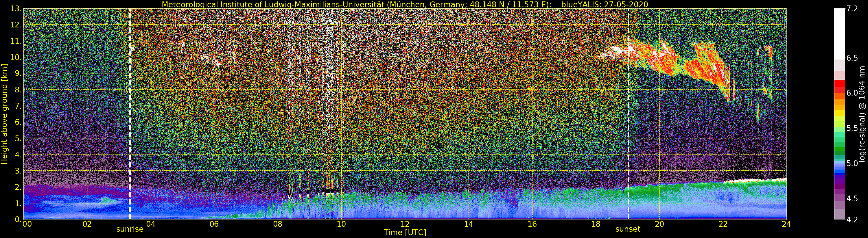Click the white dashed sunrise marker line
Viewport: 868px width, 238px height.
pyautogui.click(x=130, y=114)
